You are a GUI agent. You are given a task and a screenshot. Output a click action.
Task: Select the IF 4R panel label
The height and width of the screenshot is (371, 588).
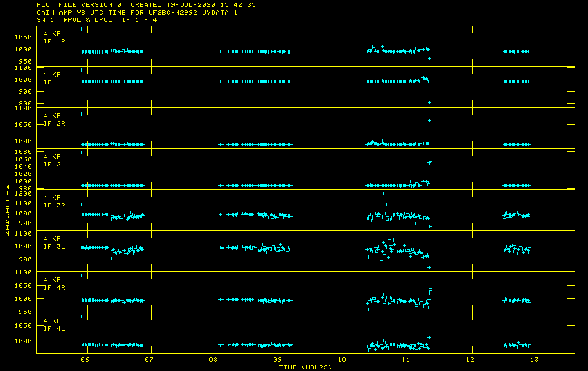(54, 287)
